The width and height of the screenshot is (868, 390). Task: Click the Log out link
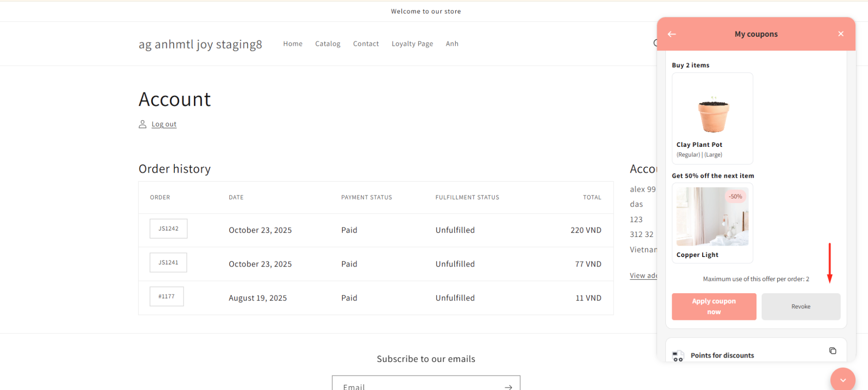coord(164,124)
